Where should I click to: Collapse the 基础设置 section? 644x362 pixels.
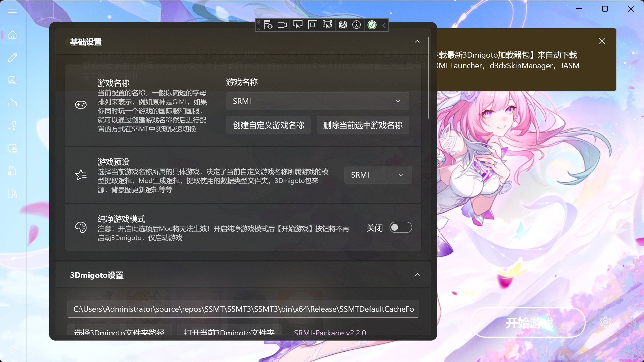[x=418, y=41]
